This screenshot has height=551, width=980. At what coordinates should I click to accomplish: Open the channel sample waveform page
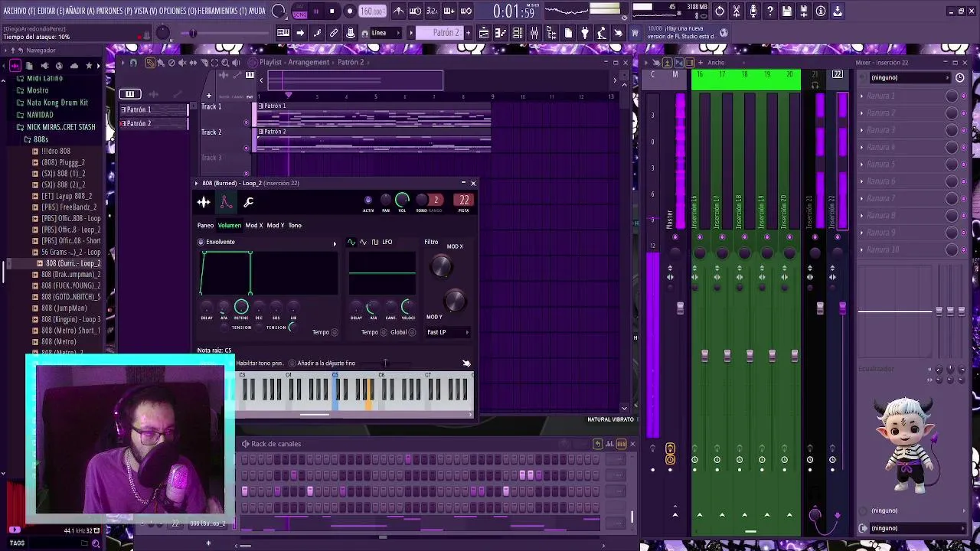click(x=204, y=202)
